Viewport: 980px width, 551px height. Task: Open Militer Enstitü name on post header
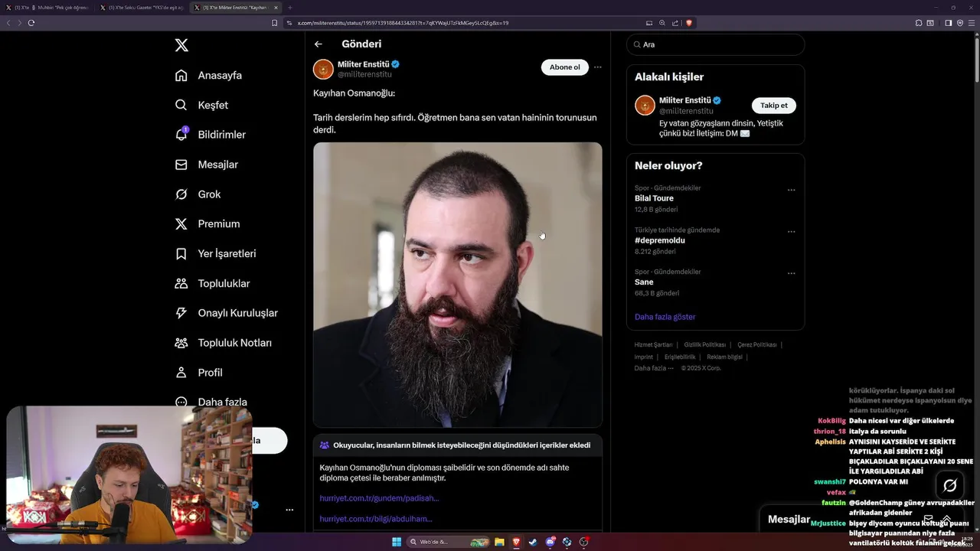pyautogui.click(x=364, y=64)
